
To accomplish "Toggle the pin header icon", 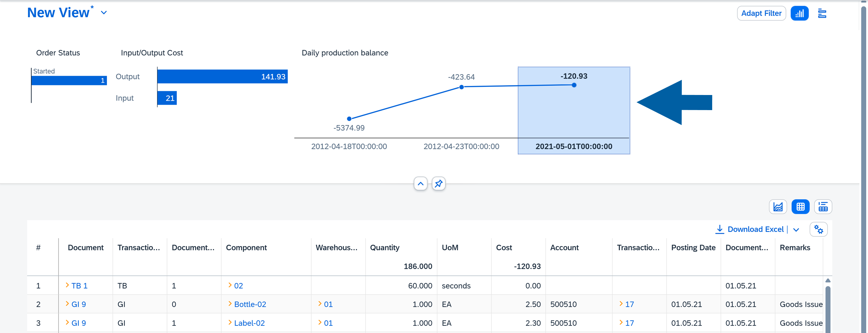I will point(439,184).
